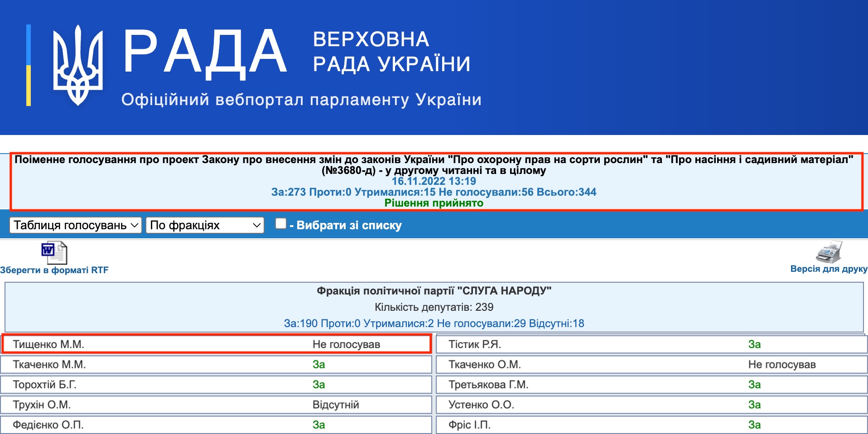
Task: Select deputy Ткаченко М.М. name
Action: (x=49, y=364)
